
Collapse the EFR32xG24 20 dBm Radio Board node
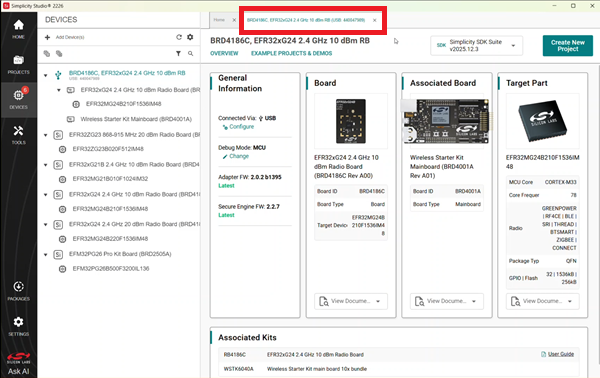46,225
